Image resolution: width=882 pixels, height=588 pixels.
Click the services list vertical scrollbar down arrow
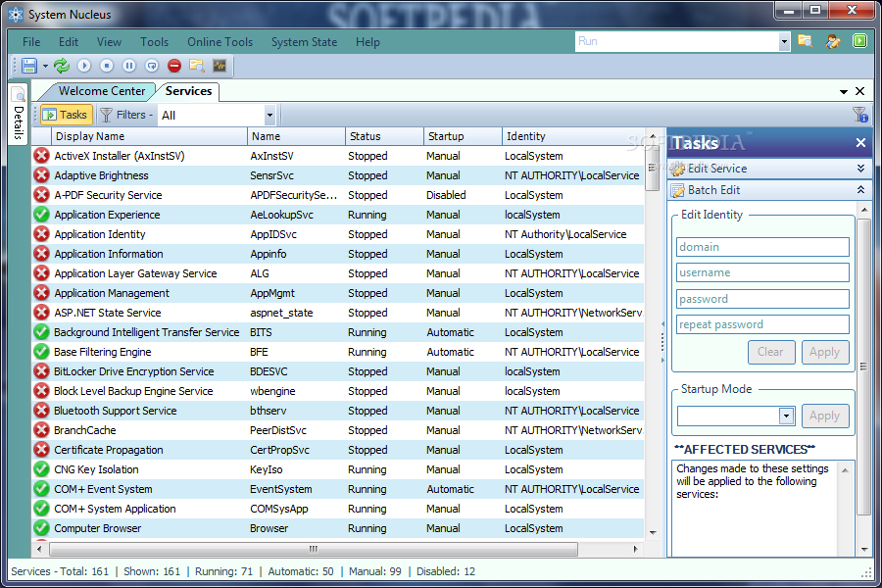coord(653,532)
